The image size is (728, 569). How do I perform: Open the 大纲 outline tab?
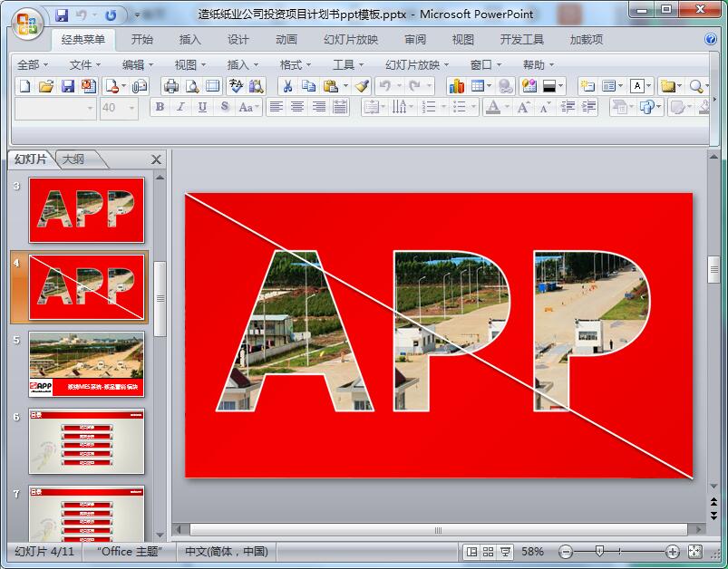coord(74,159)
